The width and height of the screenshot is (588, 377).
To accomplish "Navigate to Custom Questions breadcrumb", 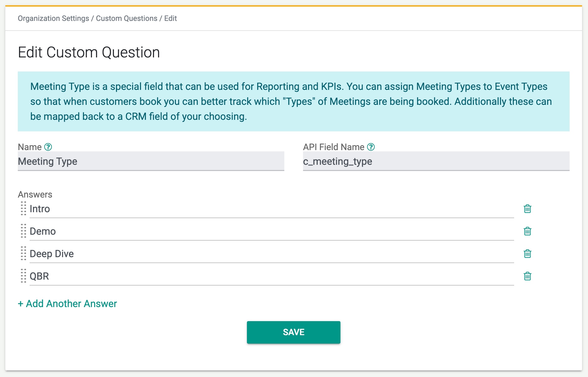I will pos(126,18).
